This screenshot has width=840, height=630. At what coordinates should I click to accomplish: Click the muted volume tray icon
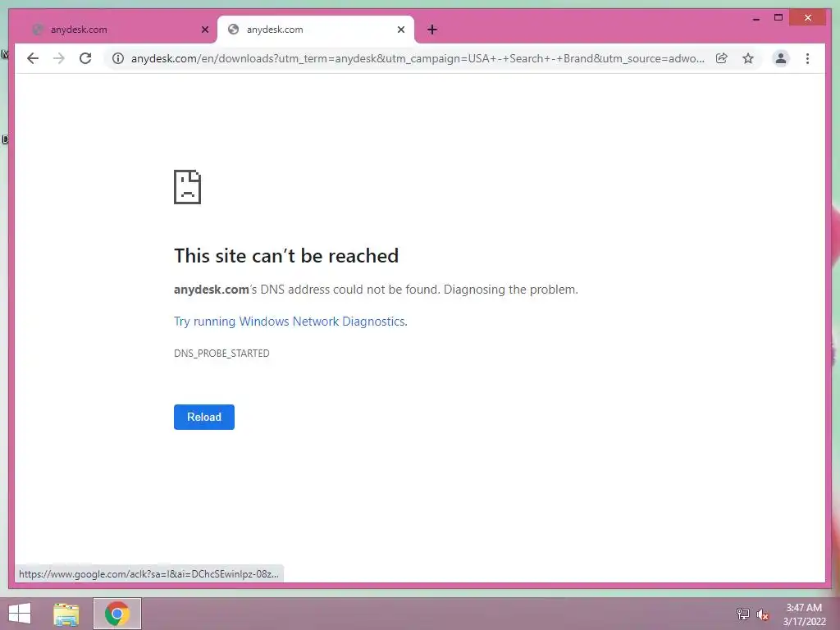[x=762, y=614]
